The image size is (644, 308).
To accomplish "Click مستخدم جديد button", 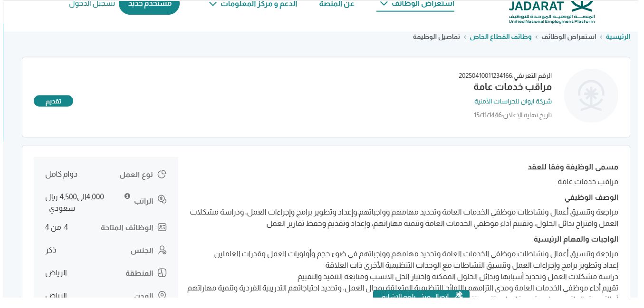I will [x=149, y=6].
